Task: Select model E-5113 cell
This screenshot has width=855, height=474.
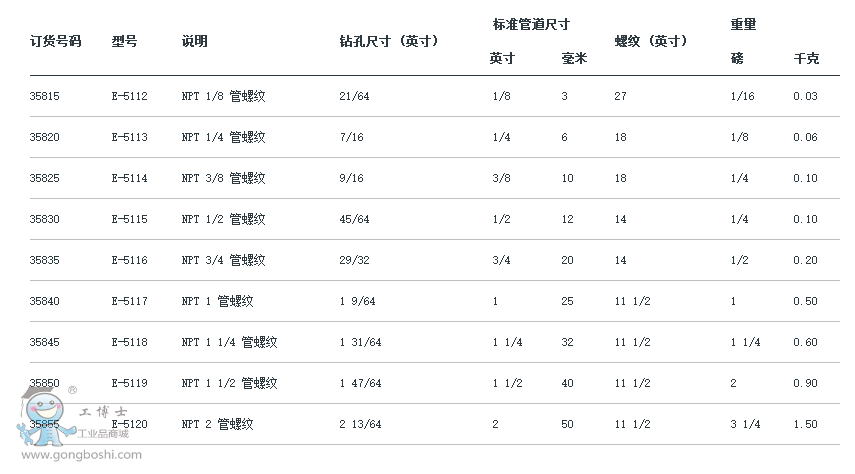Action: pos(129,137)
